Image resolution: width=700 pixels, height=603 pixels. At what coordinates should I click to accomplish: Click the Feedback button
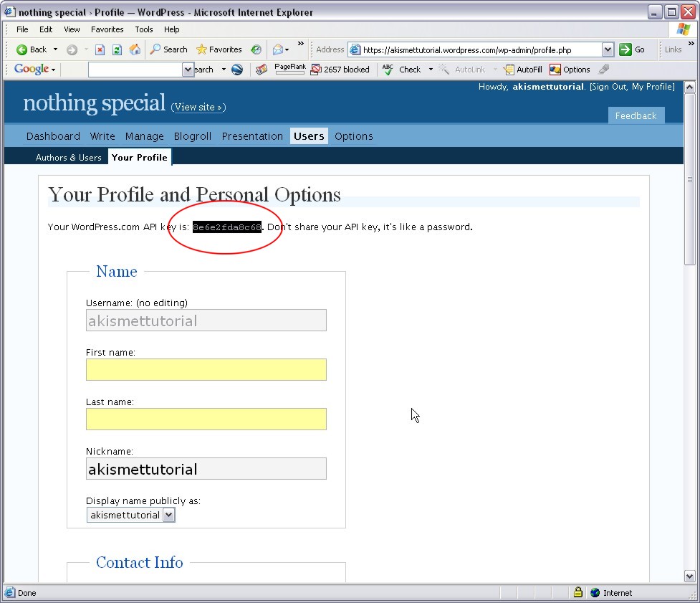[636, 115]
